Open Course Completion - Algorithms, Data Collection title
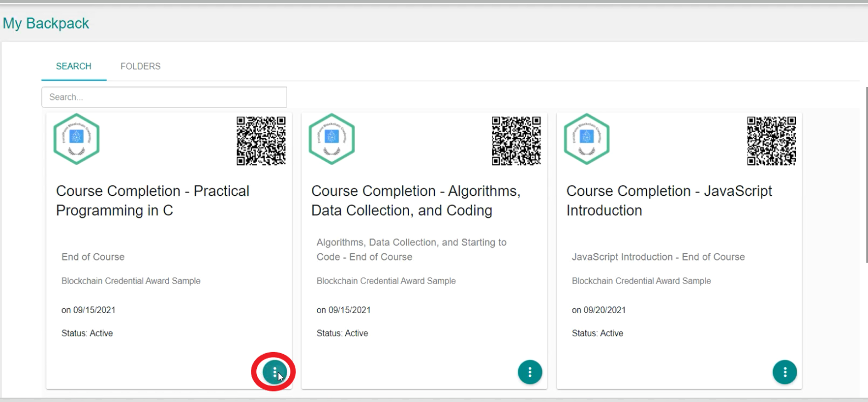The image size is (868, 402). pos(416,201)
